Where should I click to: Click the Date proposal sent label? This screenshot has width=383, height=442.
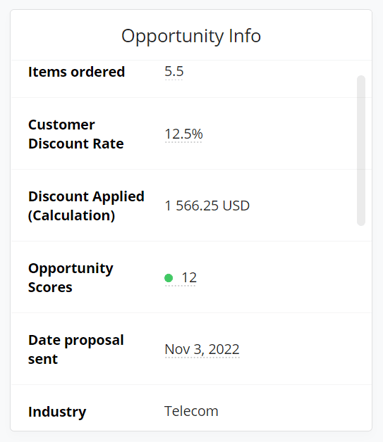(x=76, y=349)
